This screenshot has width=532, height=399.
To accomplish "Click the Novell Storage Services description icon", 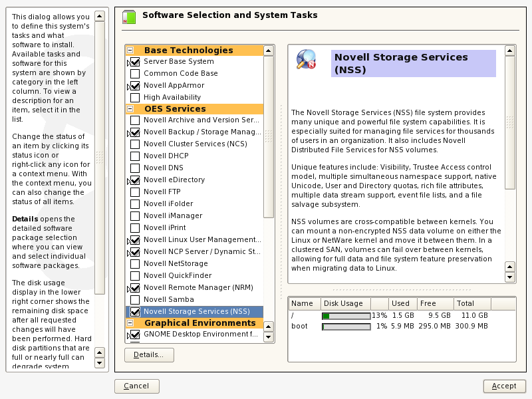I will (x=307, y=60).
